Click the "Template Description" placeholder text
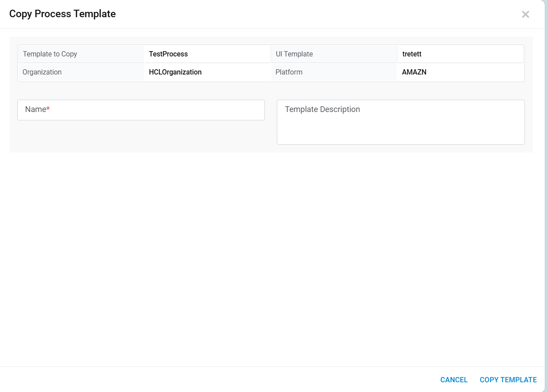547x392 pixels. click(322, 109)
